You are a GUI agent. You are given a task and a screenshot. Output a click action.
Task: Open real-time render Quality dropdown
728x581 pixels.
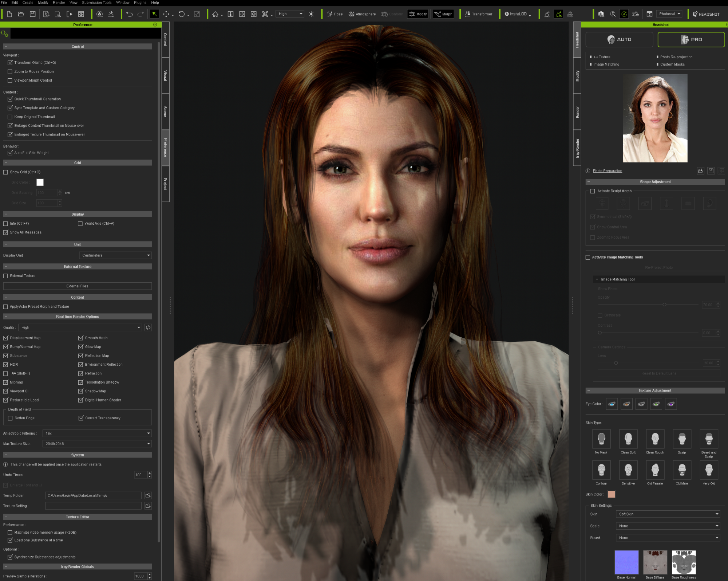[x=80, y=327]
